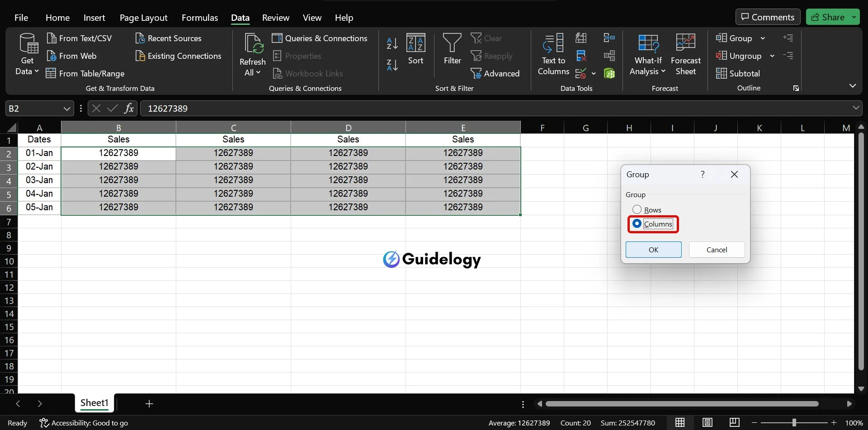Collapse the ribbon with chevron
The height and width of the screenshot is (430, 868).
click(853, 86)
